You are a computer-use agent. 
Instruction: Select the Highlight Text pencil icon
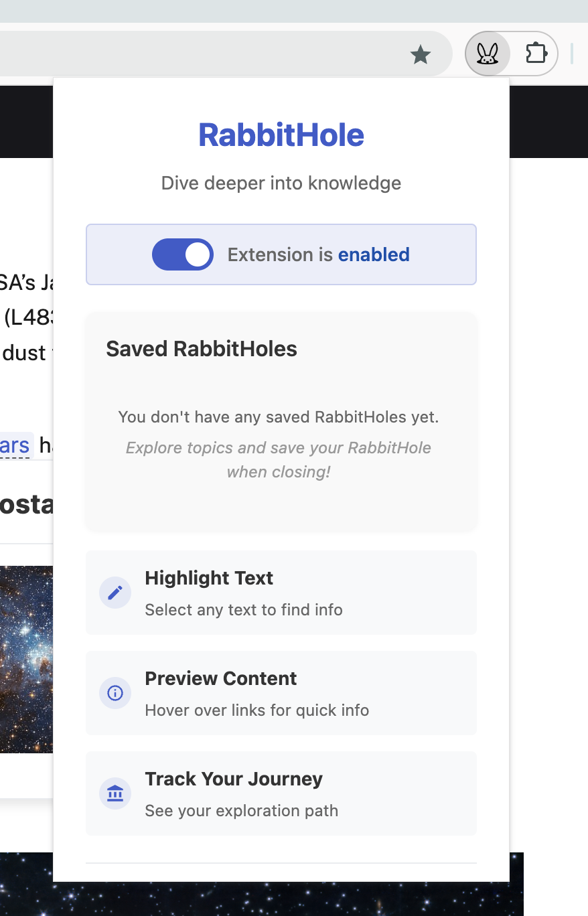coord(115,592)
